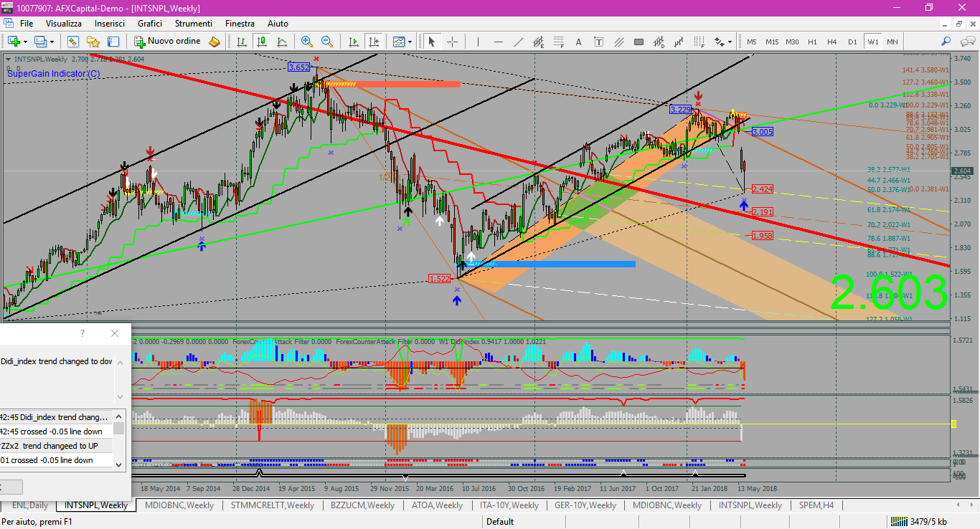Open the Profiles toolbar icon
This screenshot has width=980, height=529.
click(x=41, y=42)
